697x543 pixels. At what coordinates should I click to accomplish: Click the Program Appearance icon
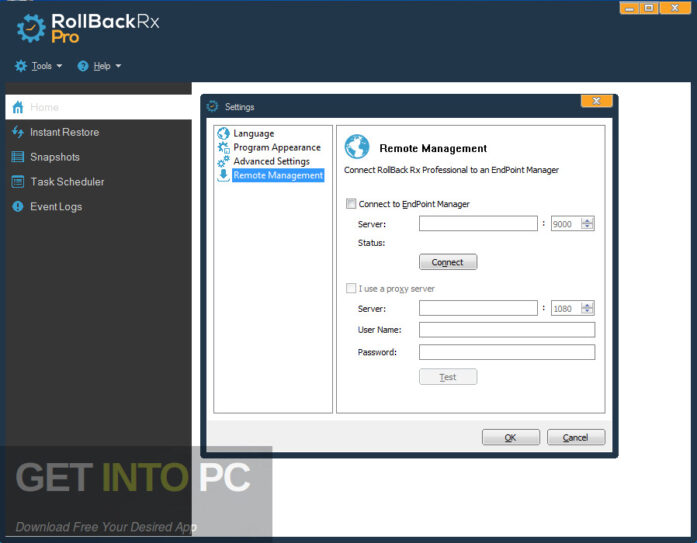(x=224, y=147)
